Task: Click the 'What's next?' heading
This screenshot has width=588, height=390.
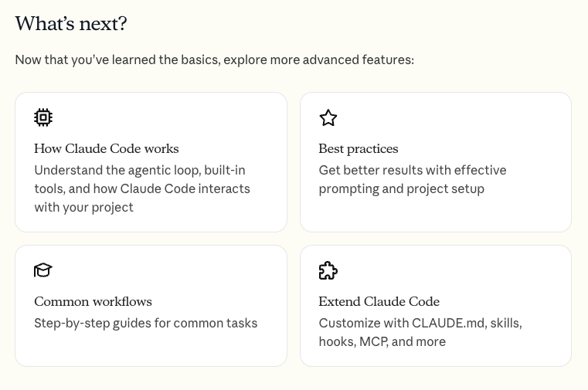Action: [x=71, y=24]
